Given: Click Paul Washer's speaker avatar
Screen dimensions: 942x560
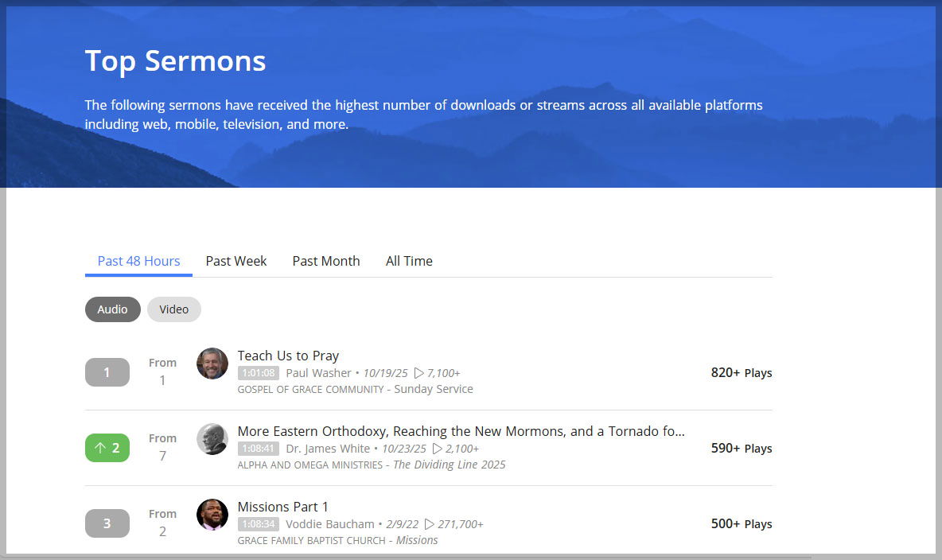Looking at the screenshot, I should click(212, 364).
